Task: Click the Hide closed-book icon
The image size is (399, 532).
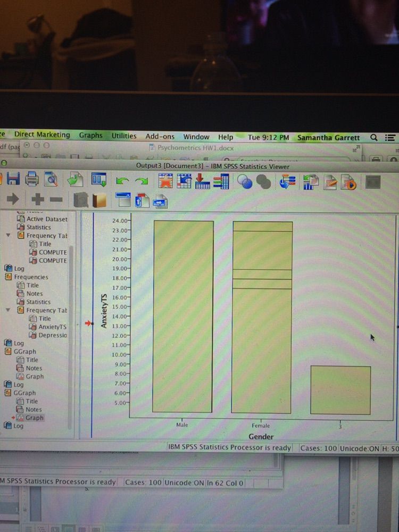Action: click(x=99, y=200)
